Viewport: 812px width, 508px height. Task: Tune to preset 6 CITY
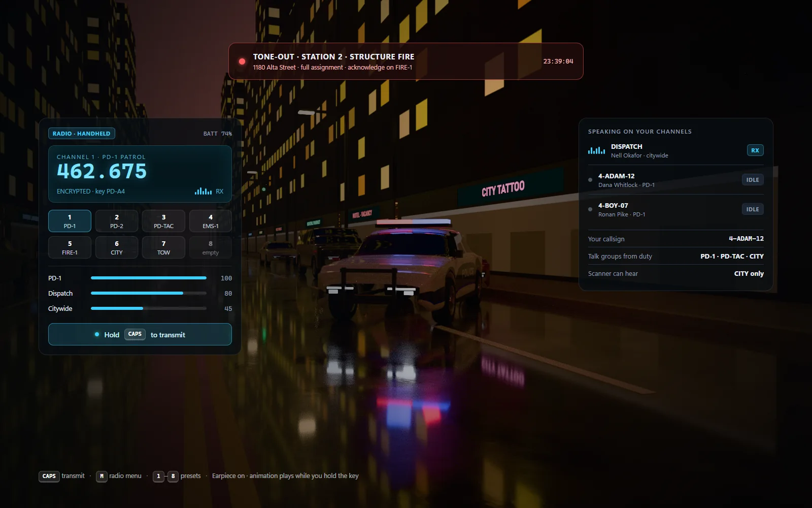117,247
